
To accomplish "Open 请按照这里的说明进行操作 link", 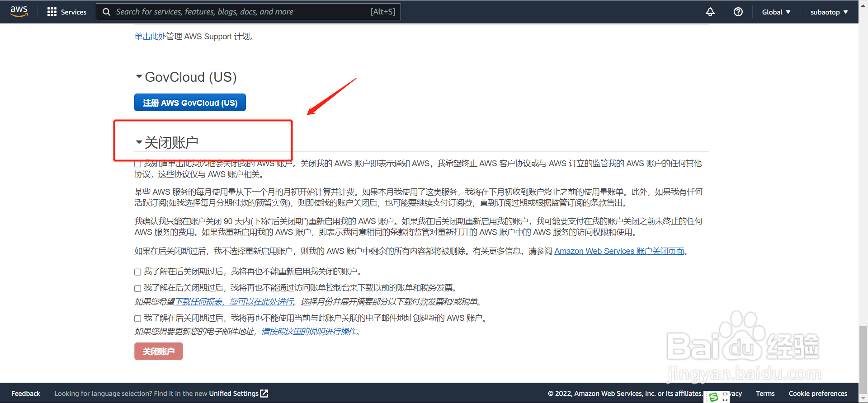I will click(x=310, y=332).
